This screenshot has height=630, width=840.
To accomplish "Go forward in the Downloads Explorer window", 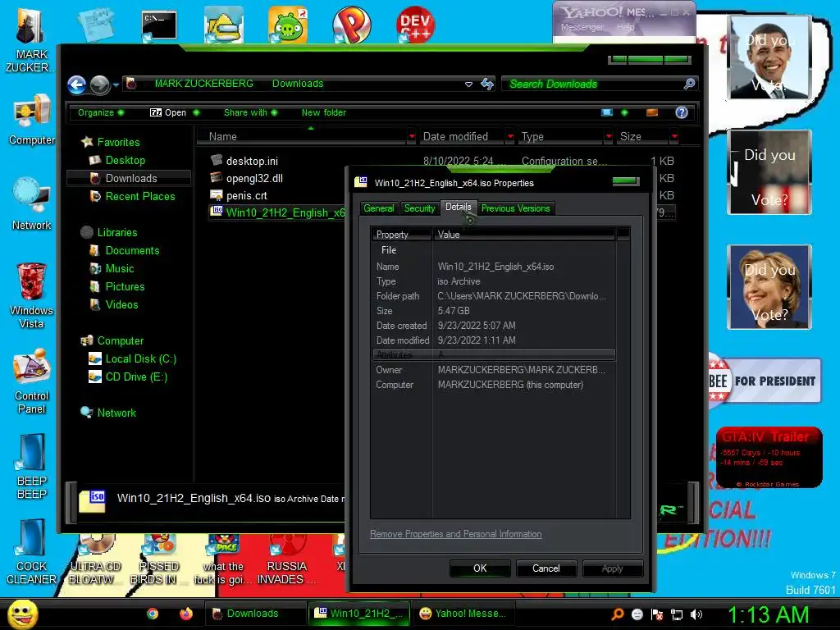I will [x=99, y=84].
